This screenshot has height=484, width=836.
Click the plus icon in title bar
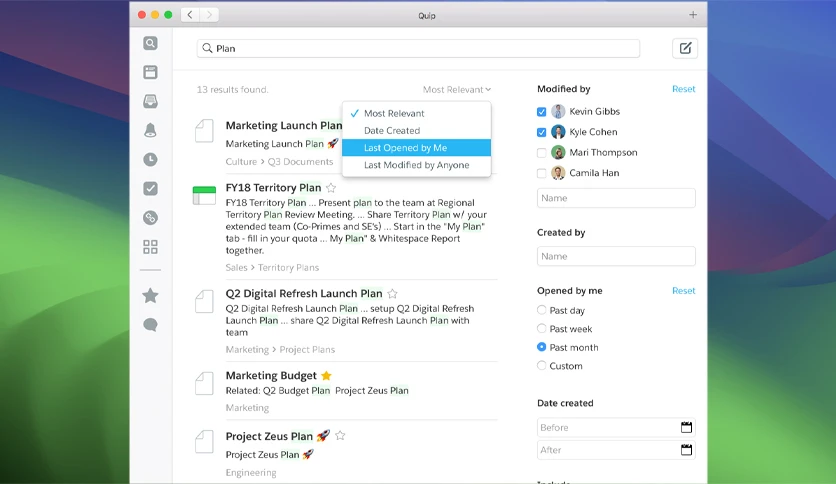(x=693, y=15)
